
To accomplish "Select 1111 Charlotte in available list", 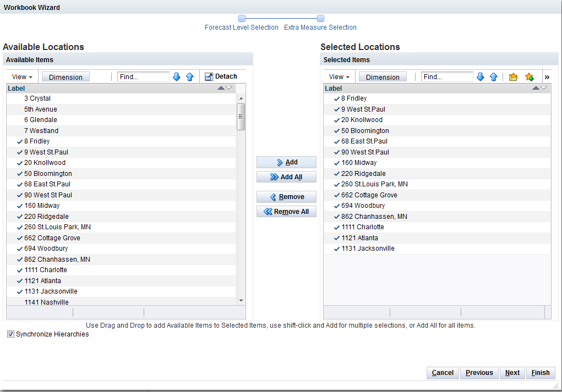I will (121, 270).
